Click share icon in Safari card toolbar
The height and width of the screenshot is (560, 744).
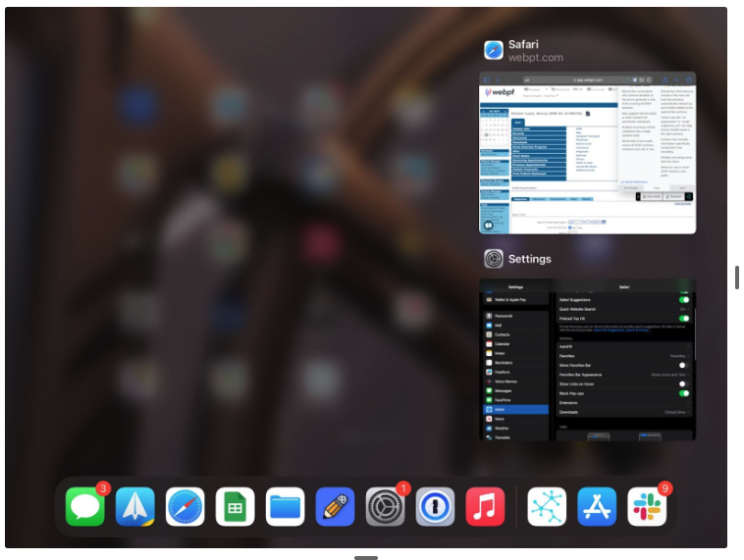pos(665,79)
